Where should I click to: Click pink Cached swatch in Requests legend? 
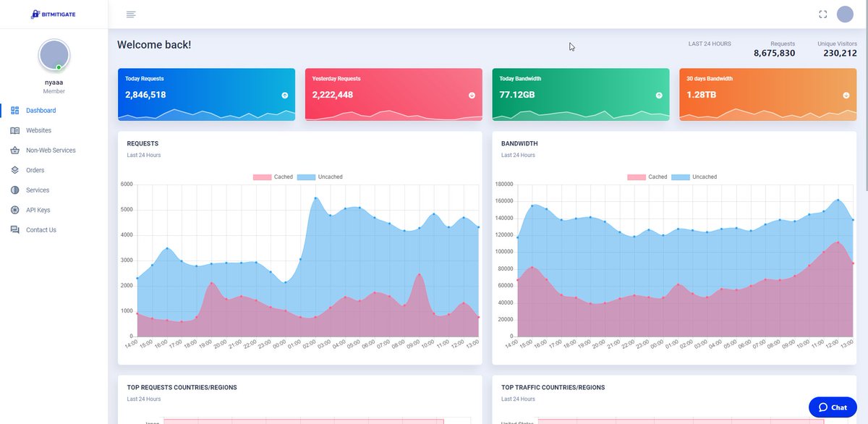(x=262, y=177)
